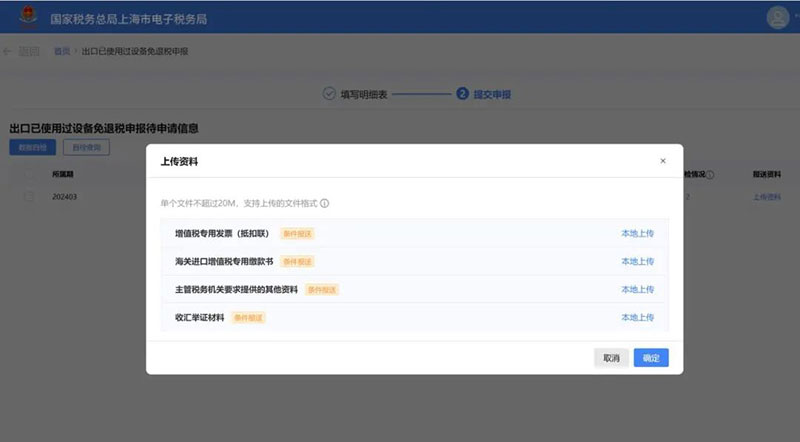This screenshot has width=800, height=442.
Task: Click 本地上传 for 增值税专用发票（抵扣联）
Action: pyautogui.click(x=637, y=233)
